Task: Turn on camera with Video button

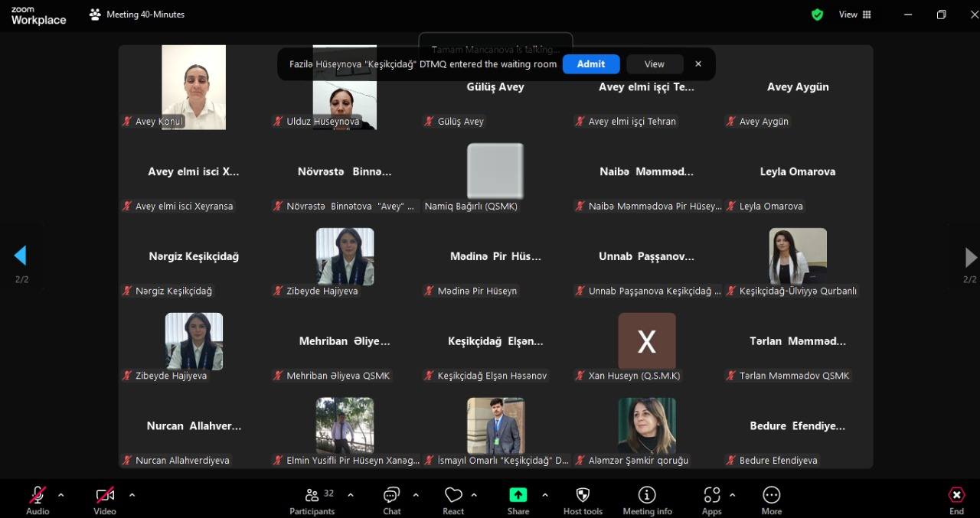Action: point(105,500)
